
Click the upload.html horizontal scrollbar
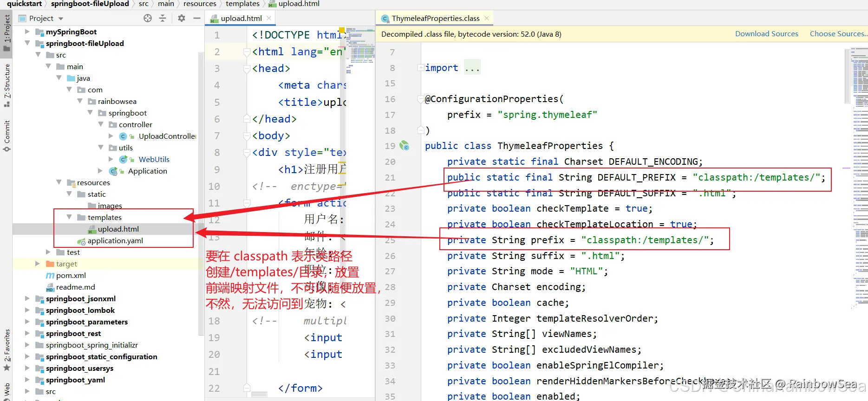(x=259, y=395)
